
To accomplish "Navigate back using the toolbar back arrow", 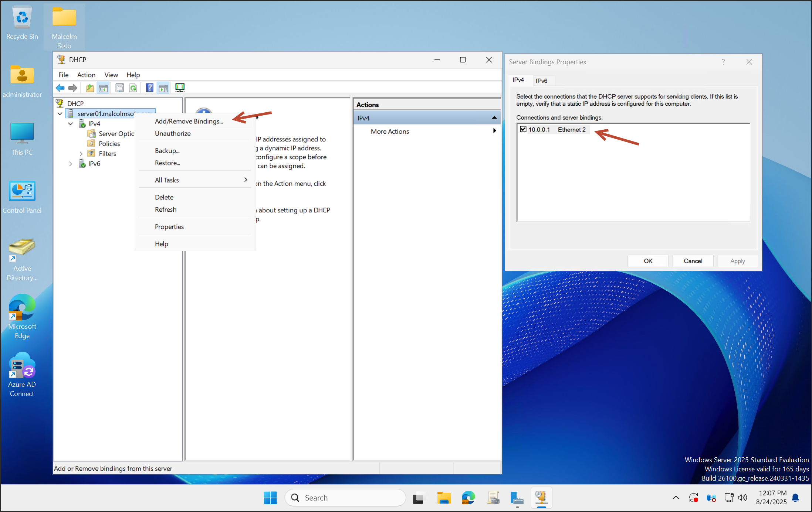I will 60,88.
